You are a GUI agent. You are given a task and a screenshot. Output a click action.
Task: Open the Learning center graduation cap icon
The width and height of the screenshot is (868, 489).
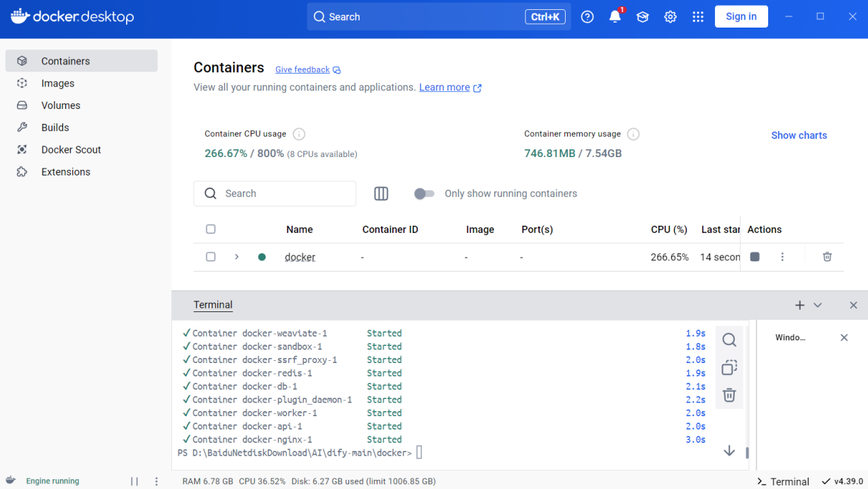click(x=643, y=17)
